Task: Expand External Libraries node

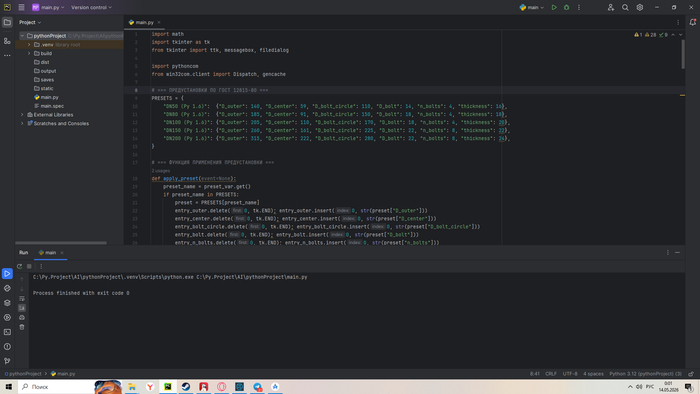Action: tap(22, 115)
